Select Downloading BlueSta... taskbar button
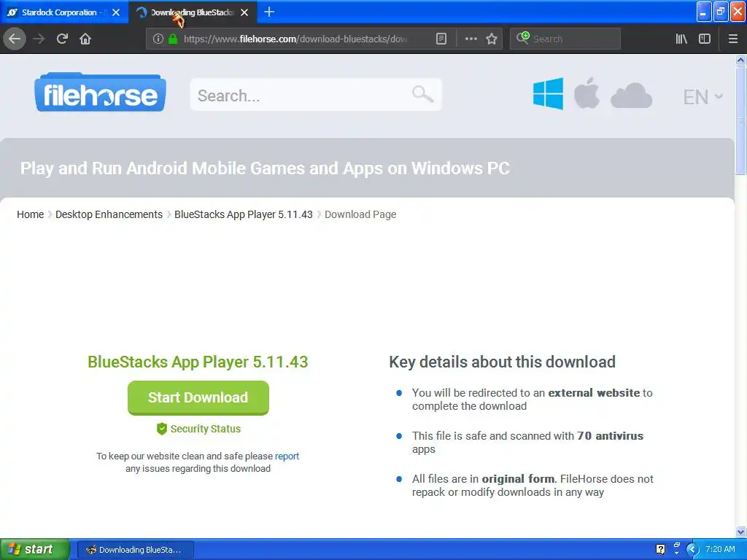This screenshot has height=560, width=747. tap(135, 550)
